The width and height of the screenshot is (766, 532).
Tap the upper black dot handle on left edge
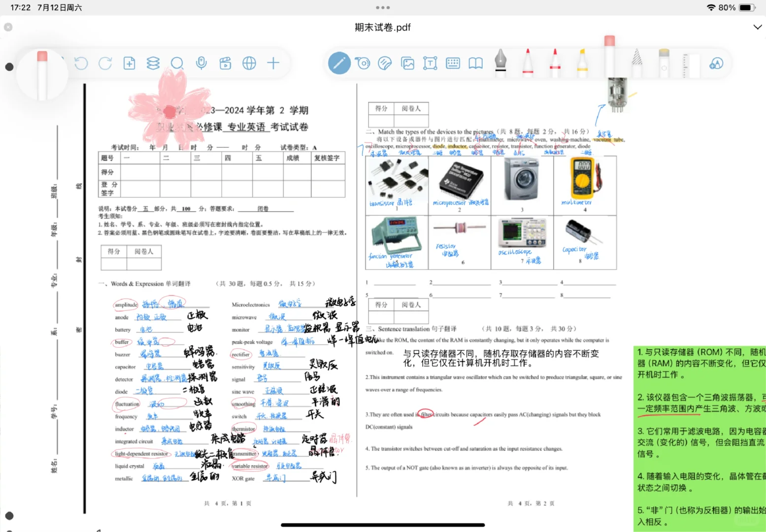point(9,67)
